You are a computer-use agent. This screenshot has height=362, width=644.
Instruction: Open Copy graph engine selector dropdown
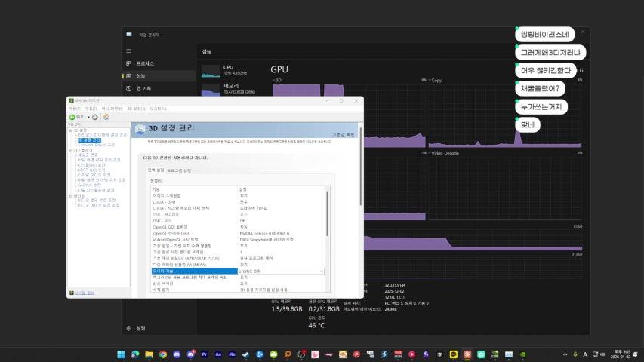coord(435,81)
